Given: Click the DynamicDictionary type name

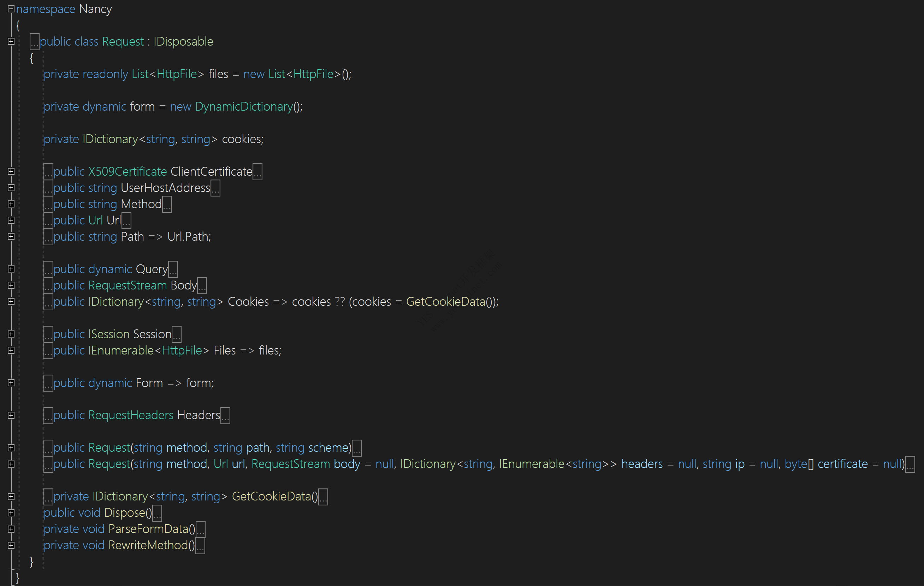Looking at the screenshot, I should [244, 106].
